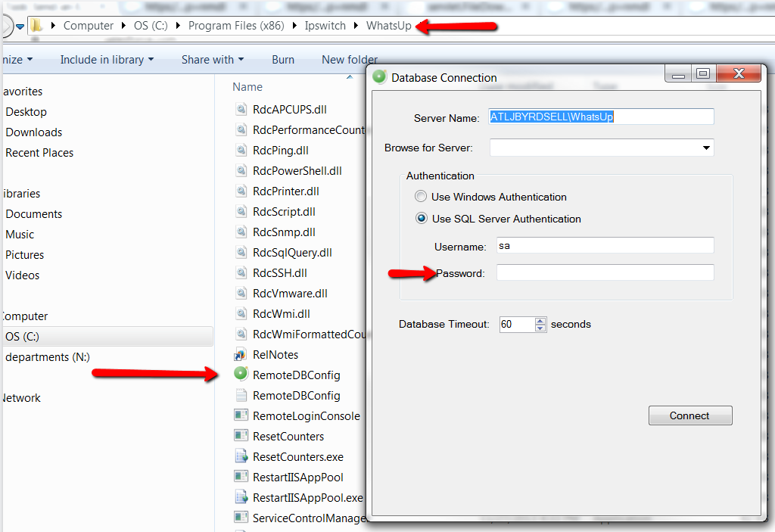The image size is (775, 532).
Task: Click the Server Name input field
Action: click(x=601, y=117)
